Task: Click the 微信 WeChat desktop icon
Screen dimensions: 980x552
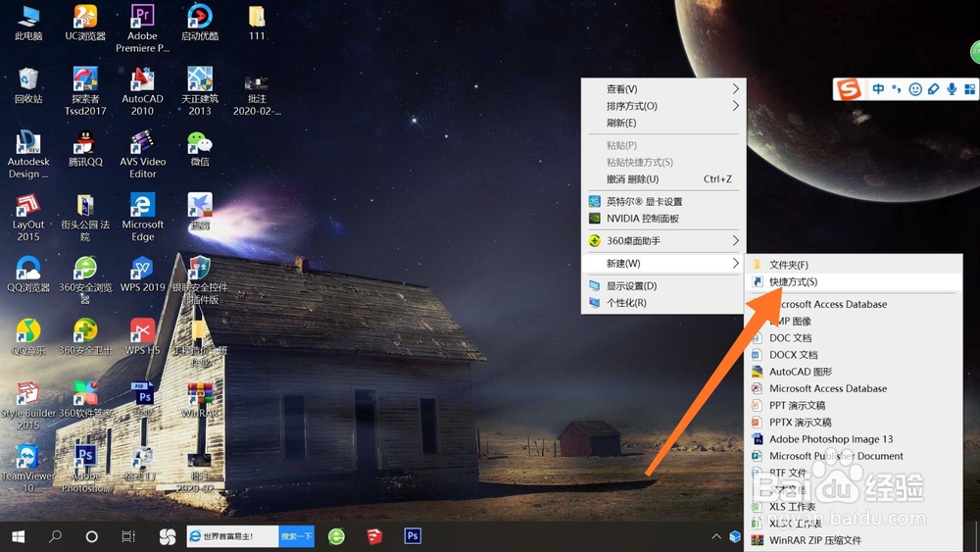Action: [x=200, y=149]
